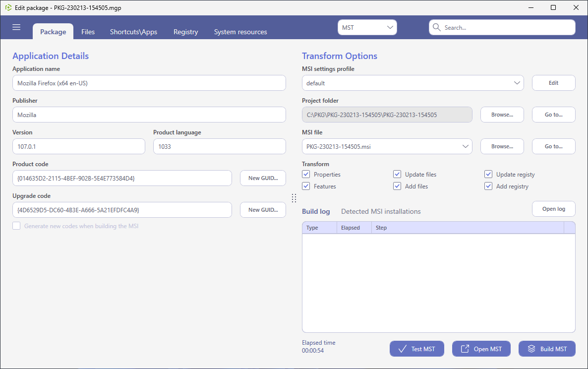Check Generate new codes when building MSI
This screenshot has width=588, height=369.
tap(16, 226)
